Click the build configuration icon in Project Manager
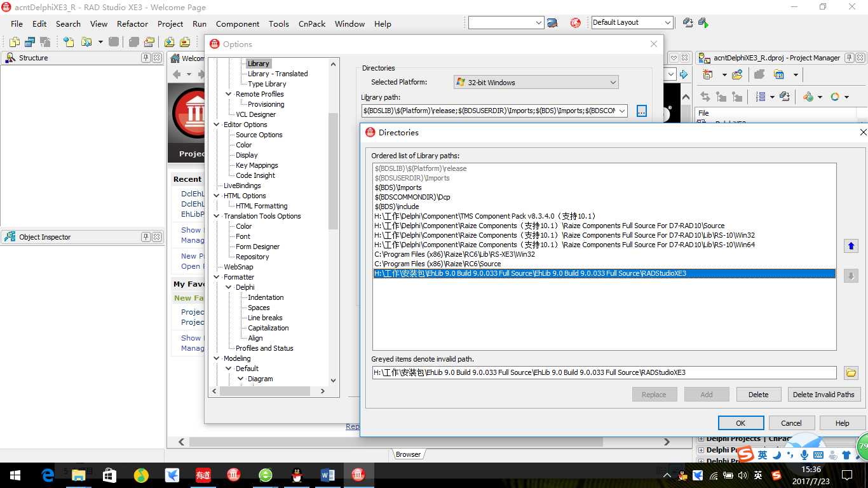 [x=808, y=97]
